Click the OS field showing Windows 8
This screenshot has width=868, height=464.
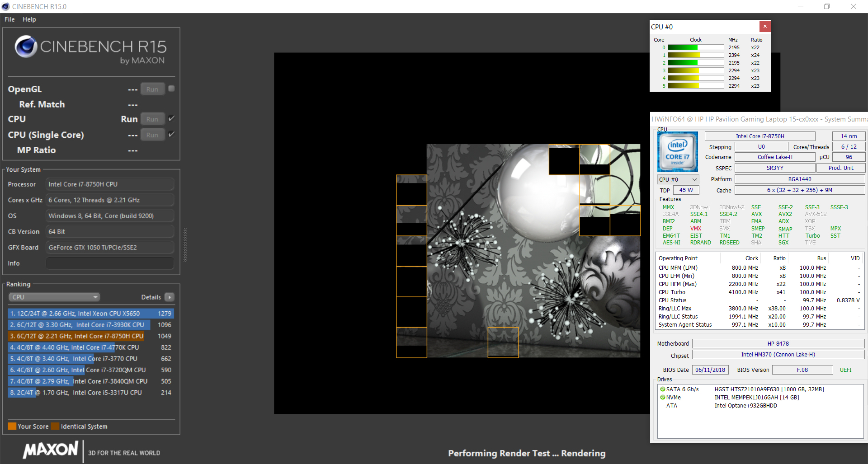(110, 216)
